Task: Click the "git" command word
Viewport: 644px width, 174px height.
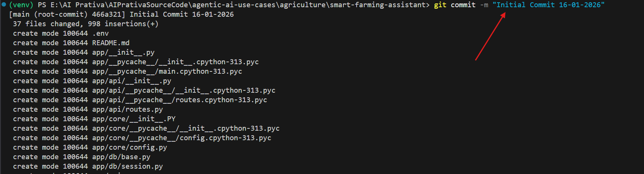Action: [x=440, y=5]
